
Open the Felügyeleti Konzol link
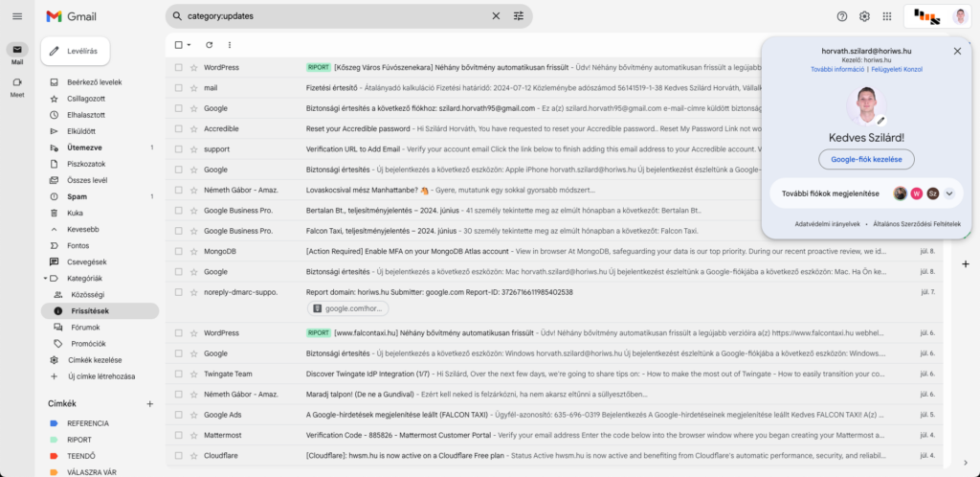point(897,69)
